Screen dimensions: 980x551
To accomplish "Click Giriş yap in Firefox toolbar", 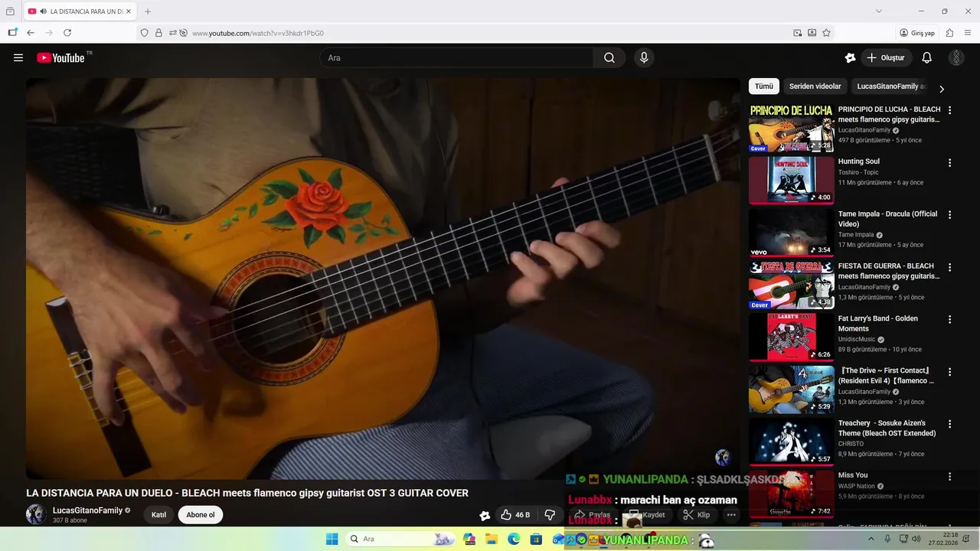I will pos(917,33).
